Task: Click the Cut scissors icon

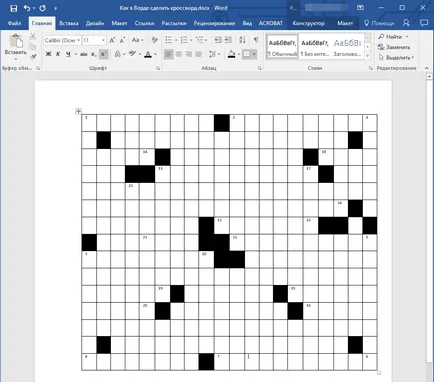Action: 32,37
